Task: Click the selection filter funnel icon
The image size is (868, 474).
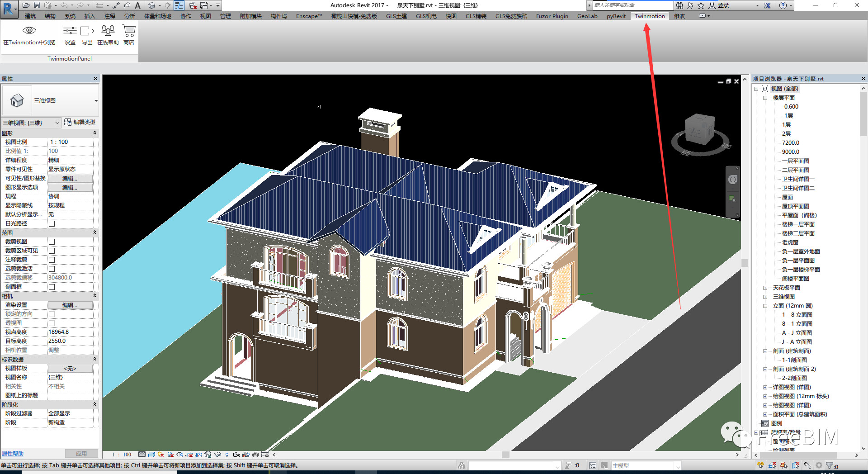Action: (x=829, y=465)
